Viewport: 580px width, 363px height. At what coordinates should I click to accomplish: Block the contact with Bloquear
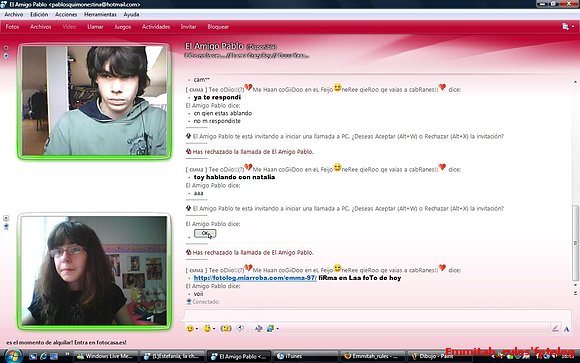tap(218, 27)
